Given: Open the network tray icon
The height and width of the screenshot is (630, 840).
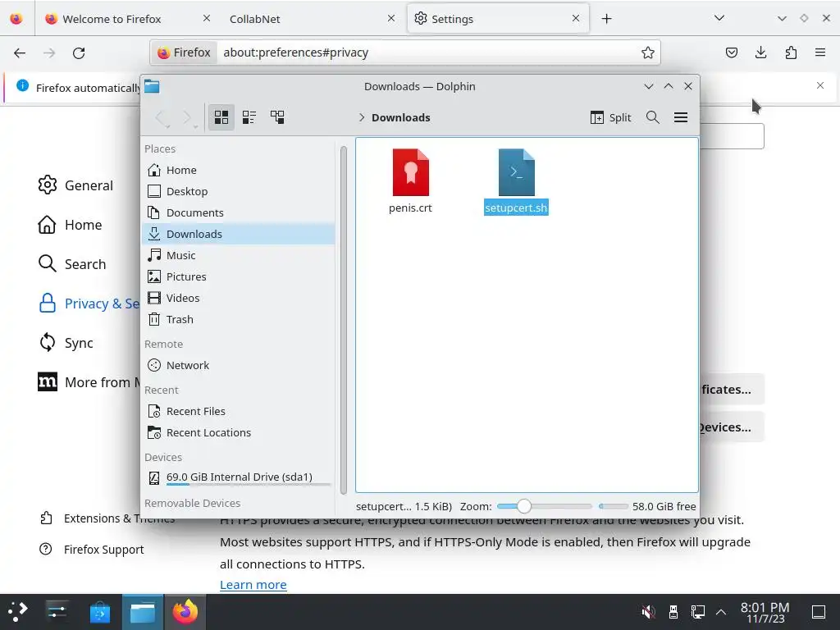Looking at the screenshot, I should click(697, 612).
